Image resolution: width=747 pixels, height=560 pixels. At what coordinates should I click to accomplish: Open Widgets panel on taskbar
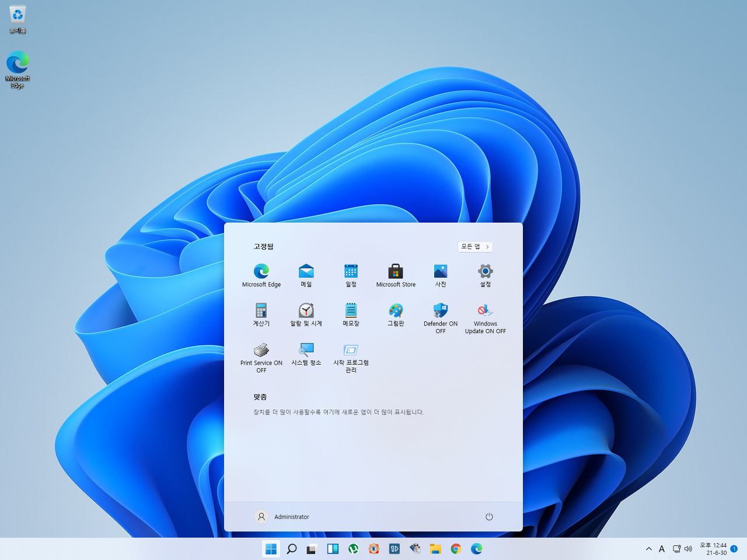pyautogui.click(x=333, y=549)
